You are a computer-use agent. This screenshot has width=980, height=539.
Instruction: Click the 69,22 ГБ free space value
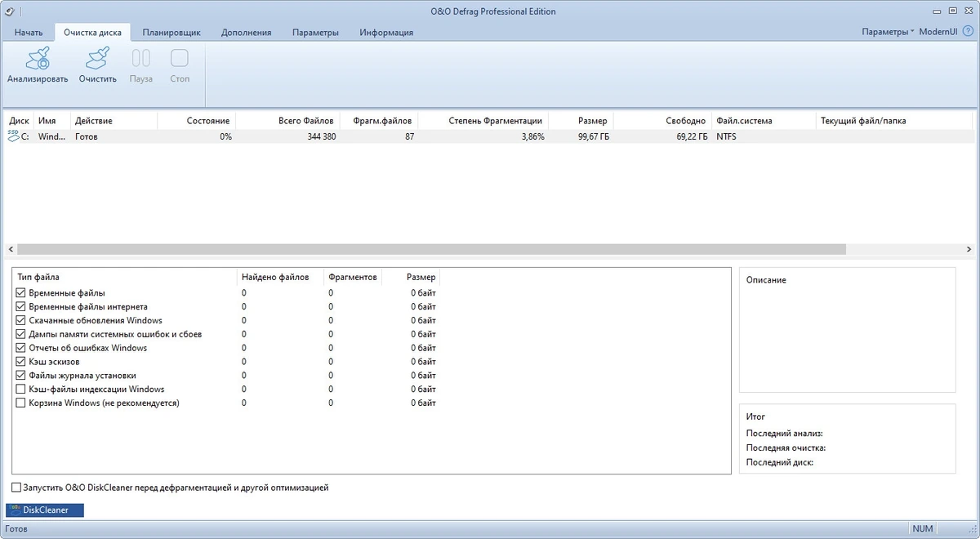tap(691, 136)
